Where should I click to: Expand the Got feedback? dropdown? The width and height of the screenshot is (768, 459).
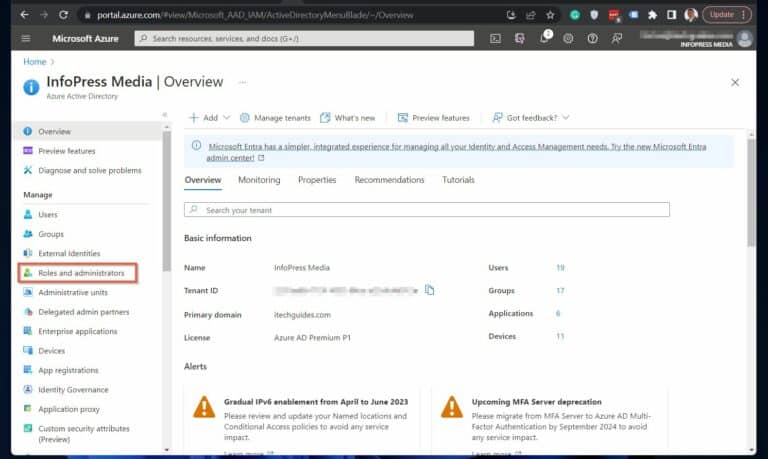click(x=531, y=118)
